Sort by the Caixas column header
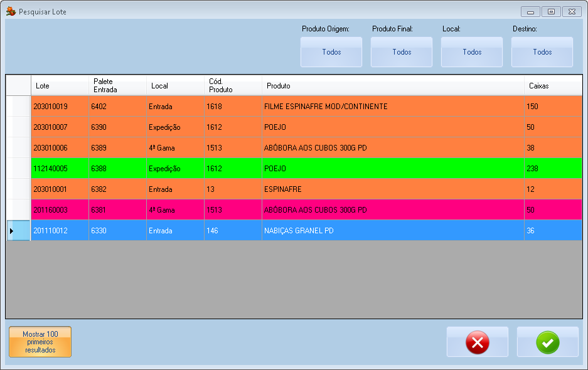 [552, 86]
